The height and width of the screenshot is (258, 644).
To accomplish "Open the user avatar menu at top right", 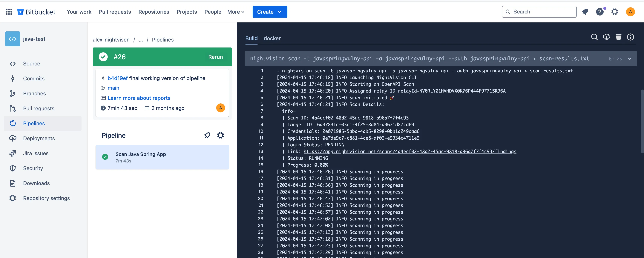I will 630,12.
